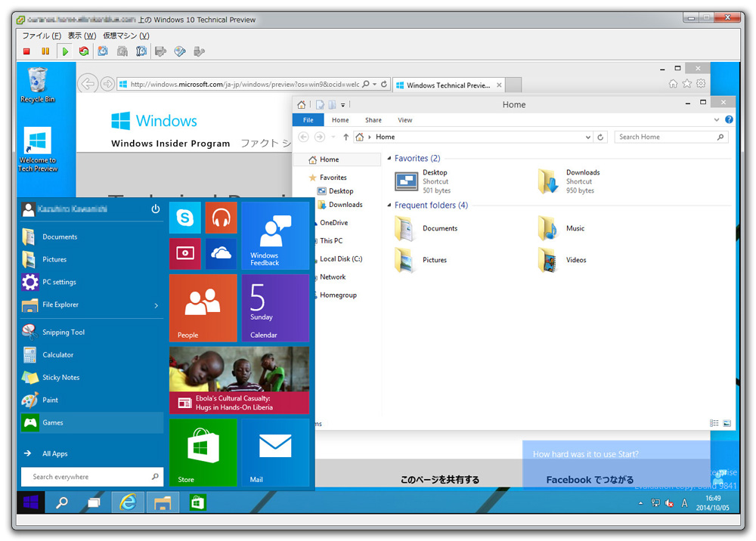This screenshot has height=541, width=756.
Task: Switch to the View ribbon tab
Action: [405, 120]
